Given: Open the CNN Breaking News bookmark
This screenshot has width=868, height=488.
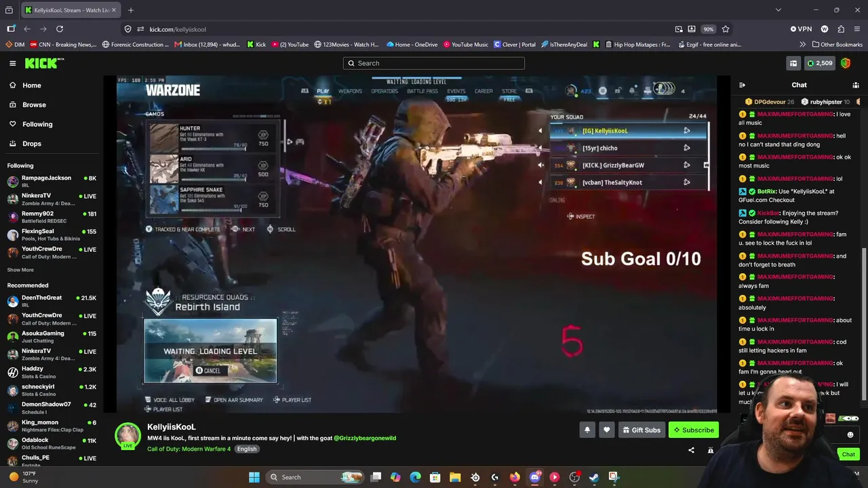Looking at the screenshot, I should click(x=63, y=45).
